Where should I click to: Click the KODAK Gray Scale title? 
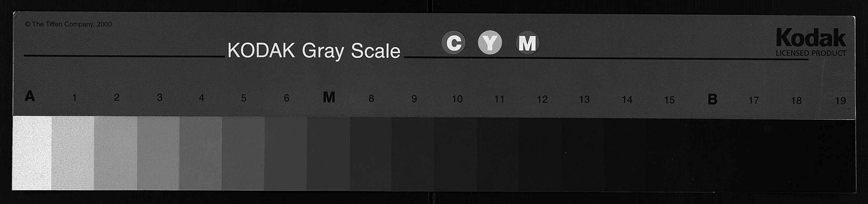click(314, 51)
